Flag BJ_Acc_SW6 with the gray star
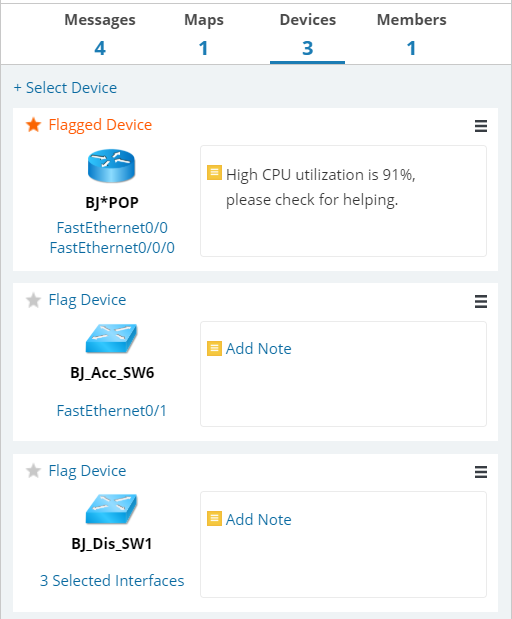 [x=34, y=300]
